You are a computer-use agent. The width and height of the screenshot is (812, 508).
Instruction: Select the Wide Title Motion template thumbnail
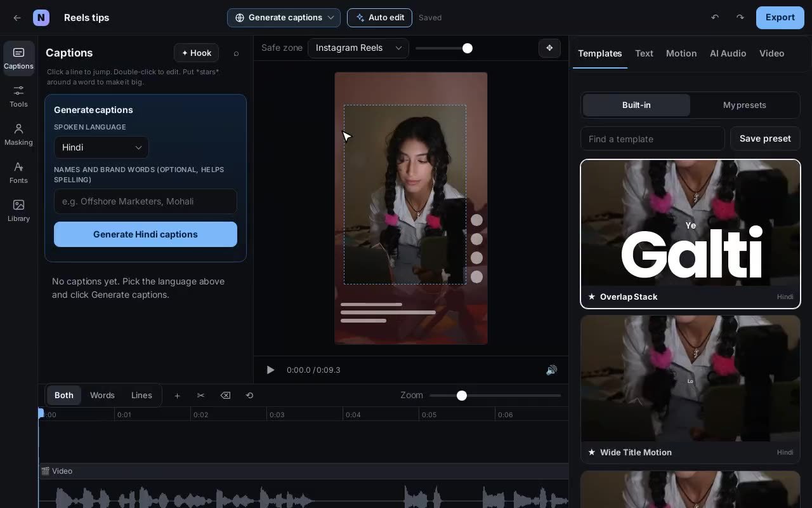click(690, 378)
